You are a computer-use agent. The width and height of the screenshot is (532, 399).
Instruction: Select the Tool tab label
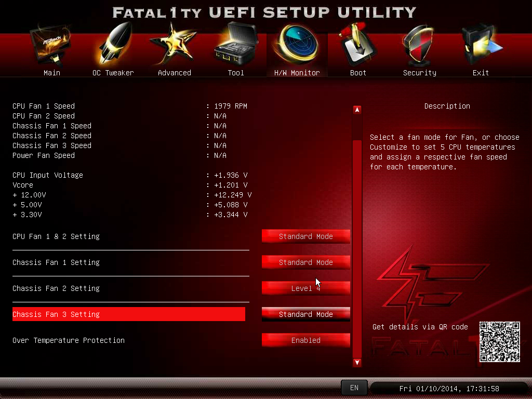236,73
